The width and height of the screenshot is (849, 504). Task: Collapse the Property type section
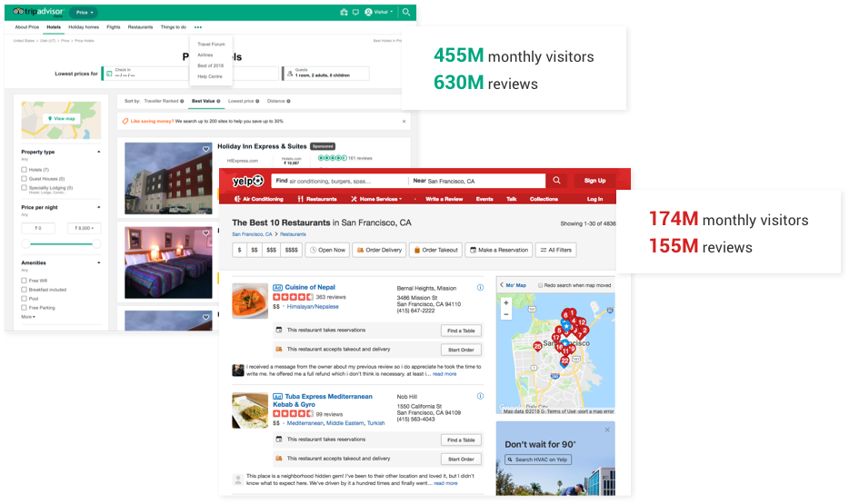tap(98, 152)
